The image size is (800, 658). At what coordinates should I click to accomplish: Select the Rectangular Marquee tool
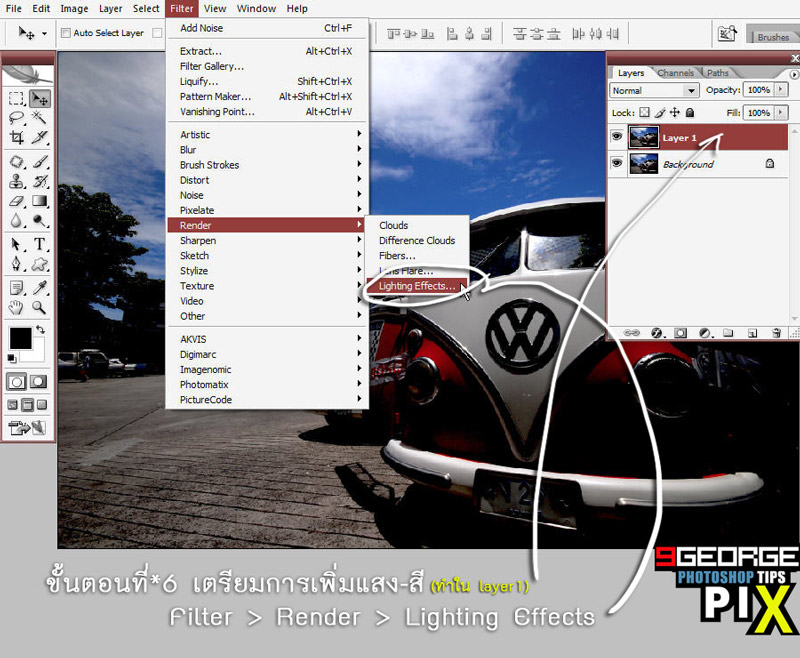pos(16,98)
